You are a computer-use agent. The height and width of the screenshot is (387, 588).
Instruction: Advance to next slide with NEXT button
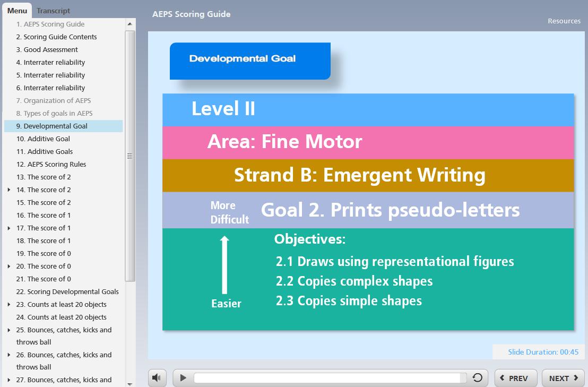coord(564,378)
